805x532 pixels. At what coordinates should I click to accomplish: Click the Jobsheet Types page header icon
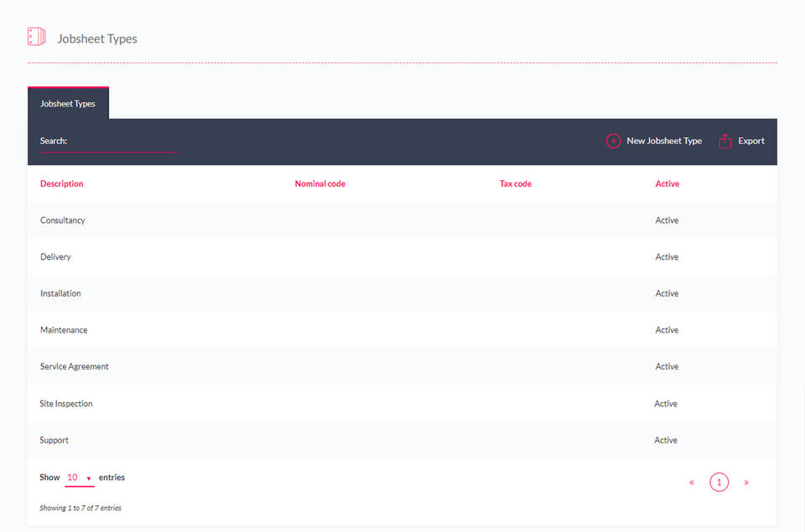(x=36, y=37)
